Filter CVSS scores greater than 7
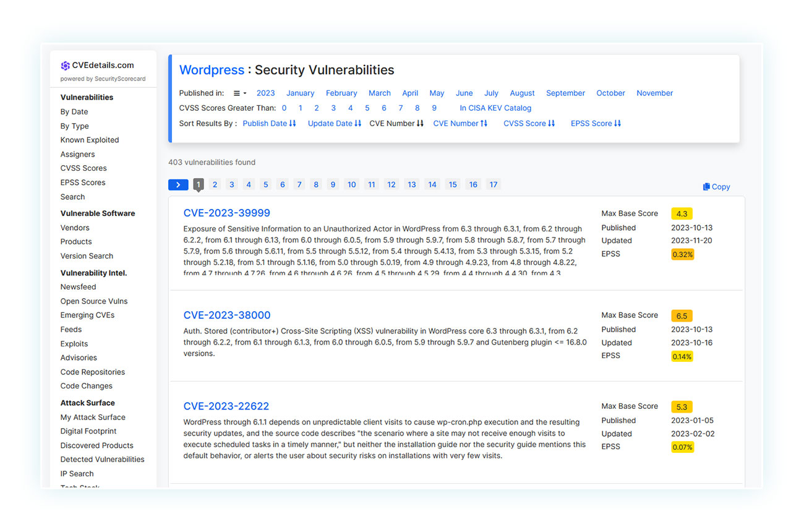The width and height of the screenshot is (804, 532). tap(401, 108)
